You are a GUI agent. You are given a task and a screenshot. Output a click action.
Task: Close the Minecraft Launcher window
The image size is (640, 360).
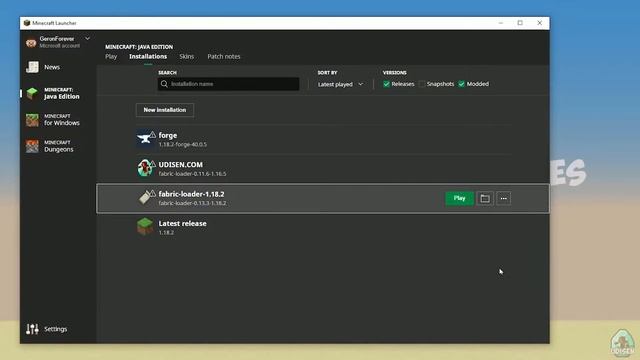540,23
